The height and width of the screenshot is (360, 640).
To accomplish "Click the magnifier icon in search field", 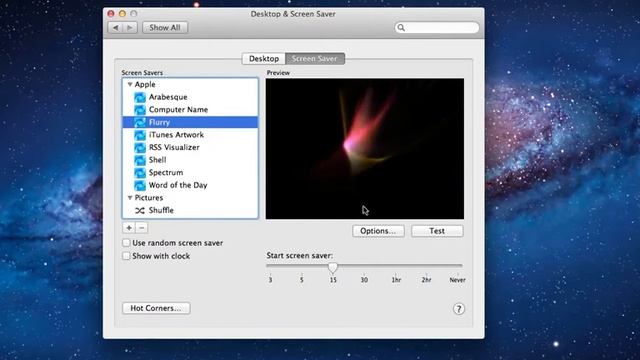I will tap(401, 27).
